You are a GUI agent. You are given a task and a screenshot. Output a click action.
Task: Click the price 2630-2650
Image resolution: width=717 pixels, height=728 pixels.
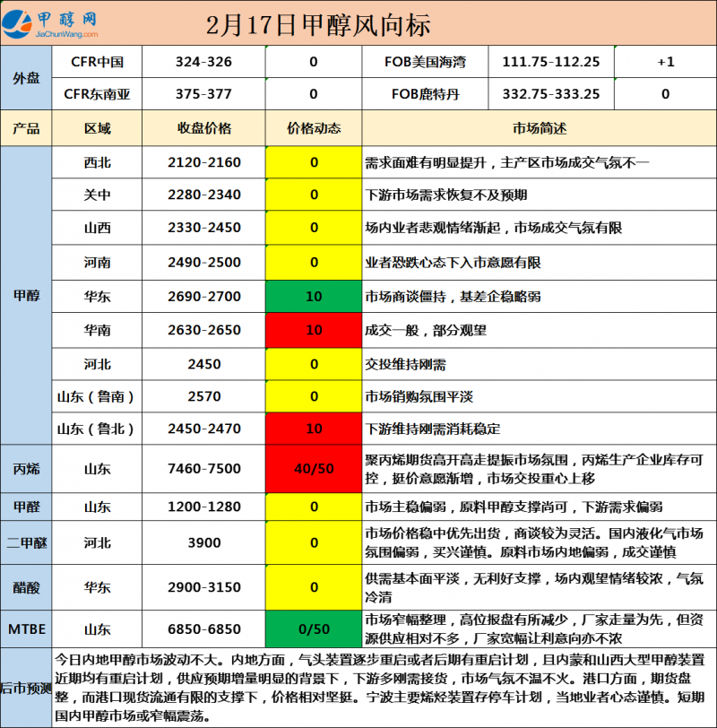(x=203, y=330)
